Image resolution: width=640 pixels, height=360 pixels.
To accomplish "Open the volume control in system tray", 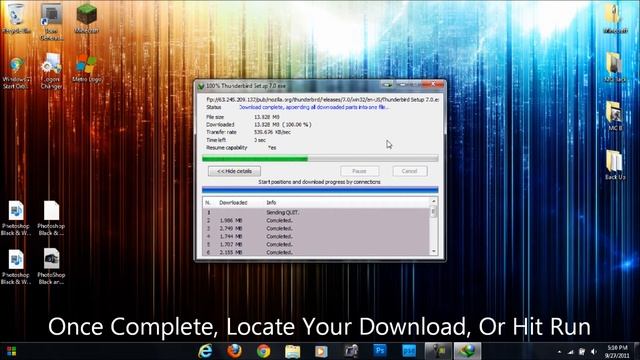I will coord(594,351).
